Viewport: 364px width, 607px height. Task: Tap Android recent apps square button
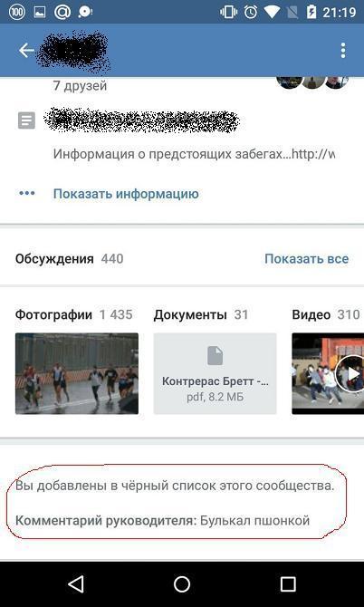288,583
